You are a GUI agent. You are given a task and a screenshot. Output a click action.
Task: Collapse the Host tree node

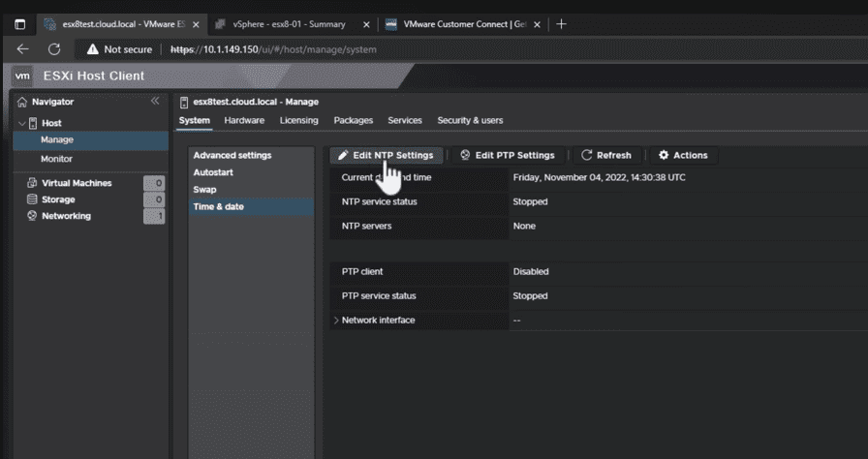point(22,123)
